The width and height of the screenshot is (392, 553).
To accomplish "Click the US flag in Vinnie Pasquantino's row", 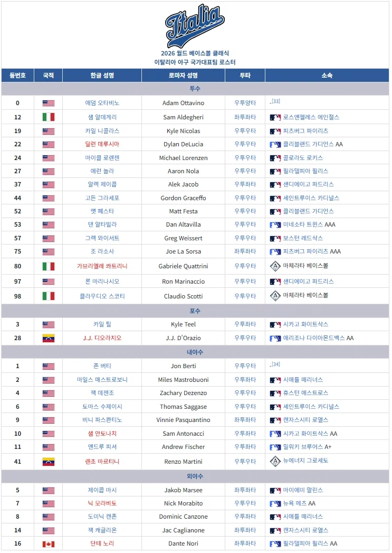I will click(x=49, y=420).
